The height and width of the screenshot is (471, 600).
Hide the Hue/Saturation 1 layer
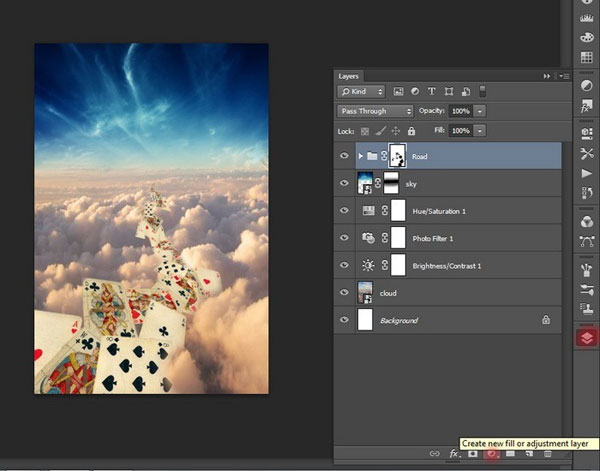click(344, 210)
